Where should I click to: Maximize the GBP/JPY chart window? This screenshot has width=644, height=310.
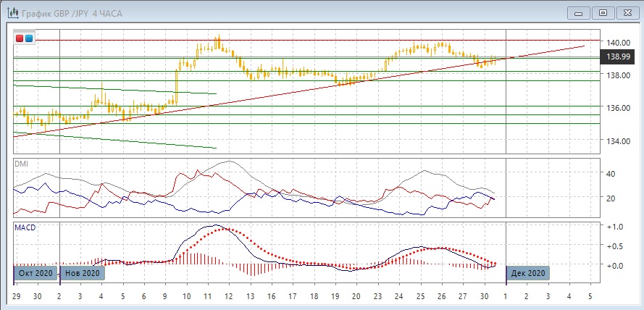(601, 12)
